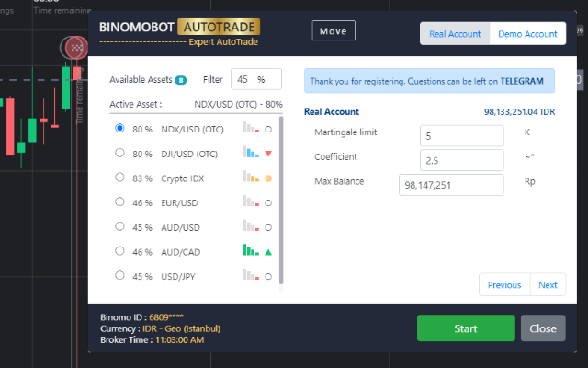Click the Move button
This screenshot has width=588, height=368.
334,30
